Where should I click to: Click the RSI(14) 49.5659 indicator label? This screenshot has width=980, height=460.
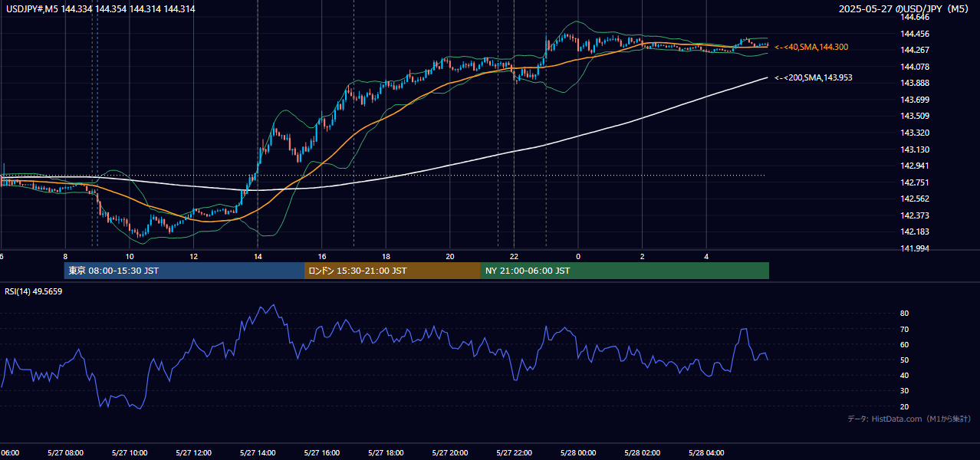point(34,291)
